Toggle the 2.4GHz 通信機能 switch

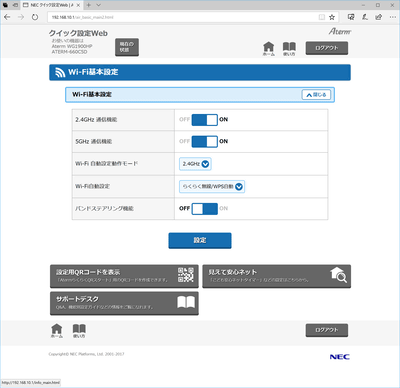[x=205, y=120]
